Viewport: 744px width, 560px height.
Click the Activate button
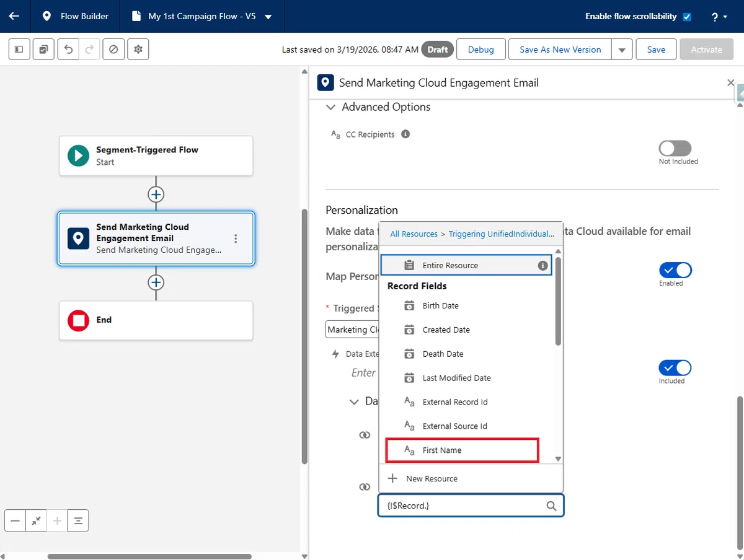pyautogui.click(x=706, y=50)
